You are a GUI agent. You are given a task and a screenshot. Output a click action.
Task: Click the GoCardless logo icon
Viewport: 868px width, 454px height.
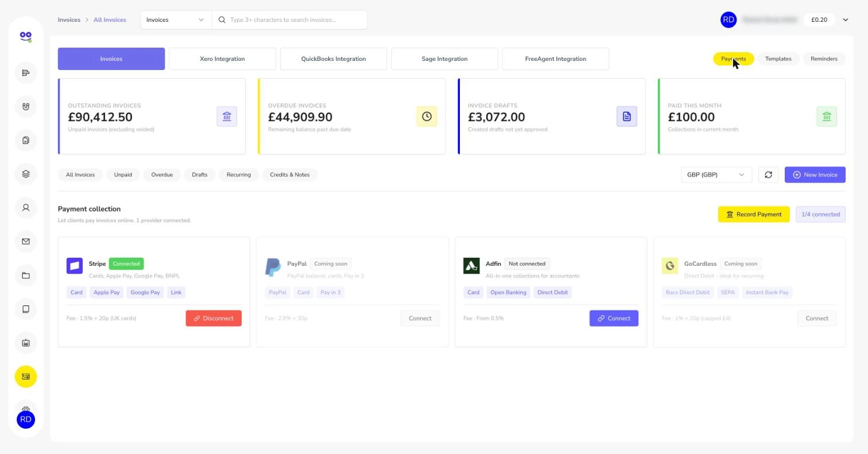pyautogui.click(x=670, y=266)
